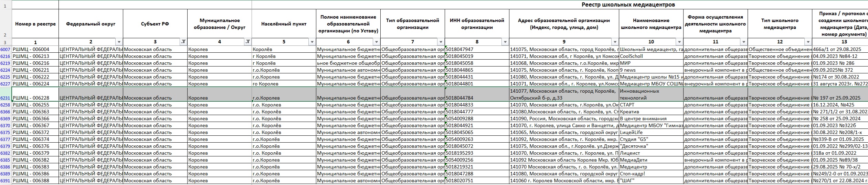Screen dimensions: 868x185
Task: Select row header 6007
Action: coord(6,49)
